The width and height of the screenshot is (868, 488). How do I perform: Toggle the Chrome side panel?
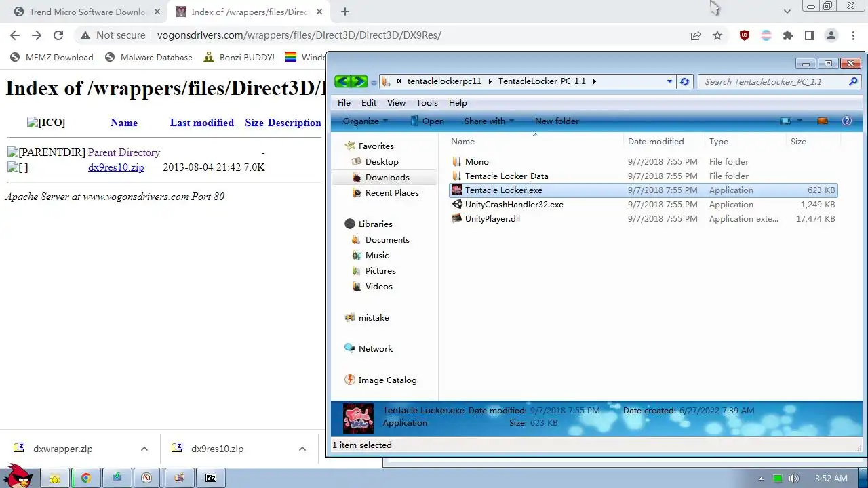coord(810,35)
